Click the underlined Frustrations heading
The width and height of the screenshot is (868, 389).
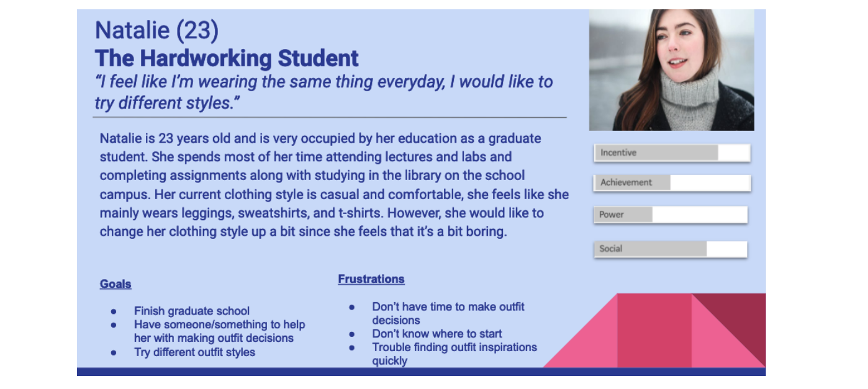point(371,279)
